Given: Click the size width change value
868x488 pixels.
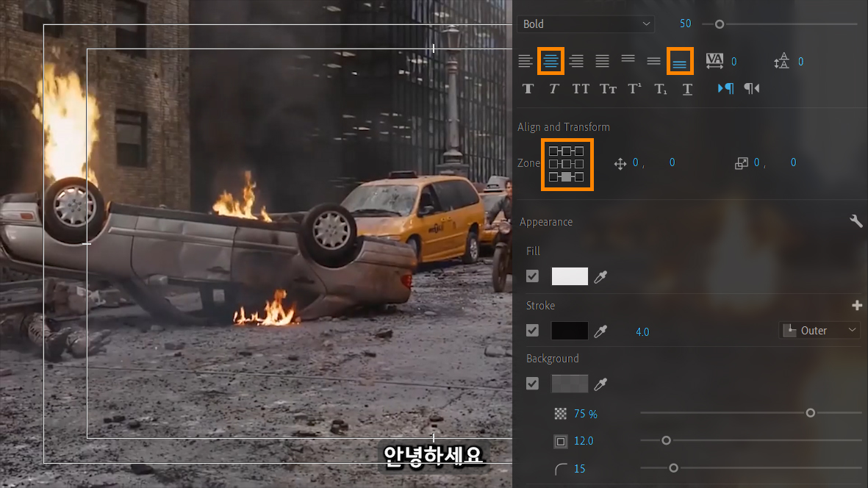Looking at the screenshot, I should coord(757,162).
